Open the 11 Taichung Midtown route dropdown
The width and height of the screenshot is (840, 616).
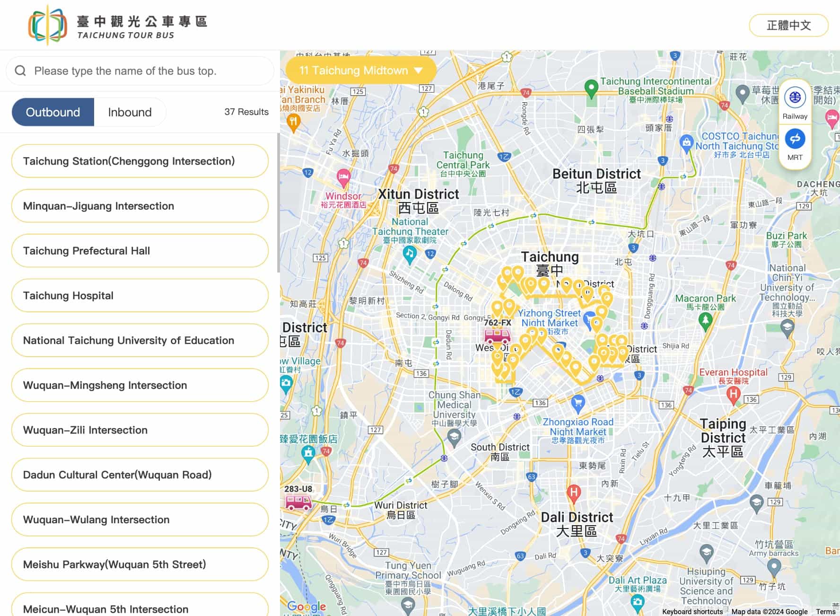360,70
